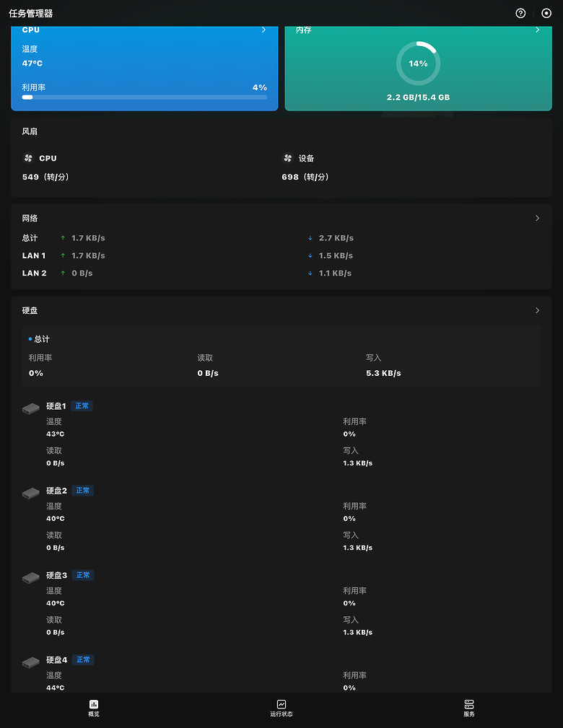
Task: Click the 正常 badge of 硬盘2
Action: pos(83,491)
